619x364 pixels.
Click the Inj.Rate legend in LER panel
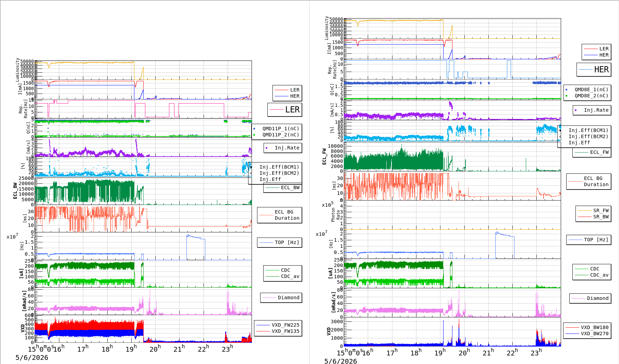point(283,148)
